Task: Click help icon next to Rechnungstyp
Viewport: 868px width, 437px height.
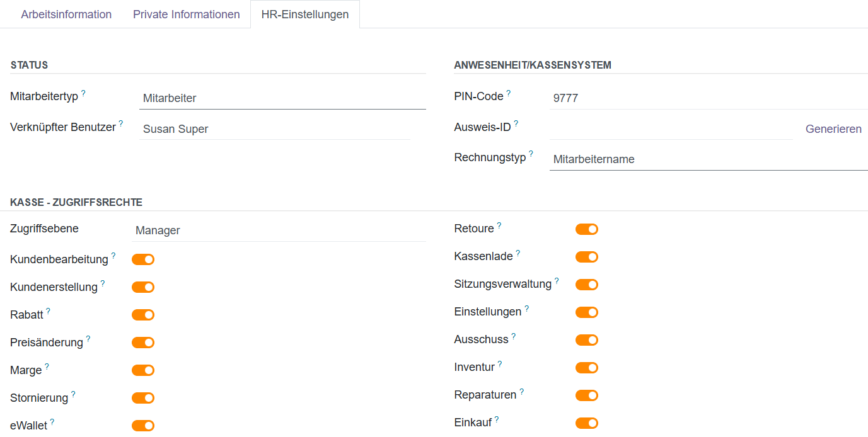Action: pos(531,154)
